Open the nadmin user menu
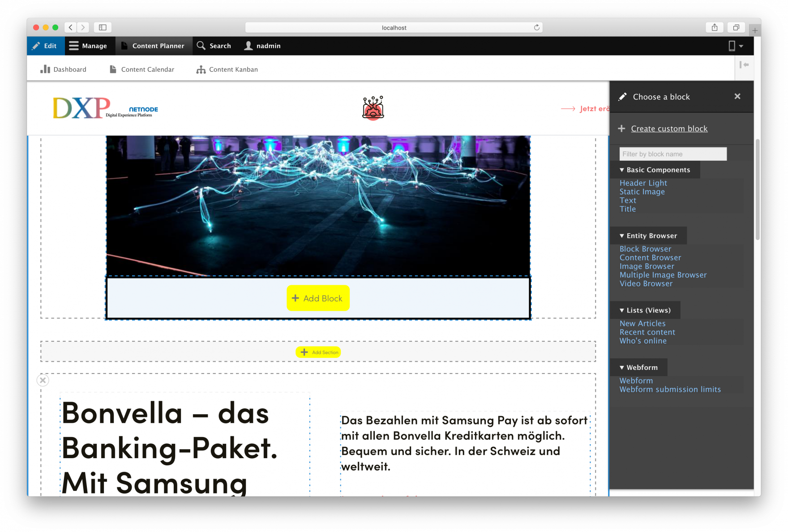Screen dimensions: 788x532 263,46
